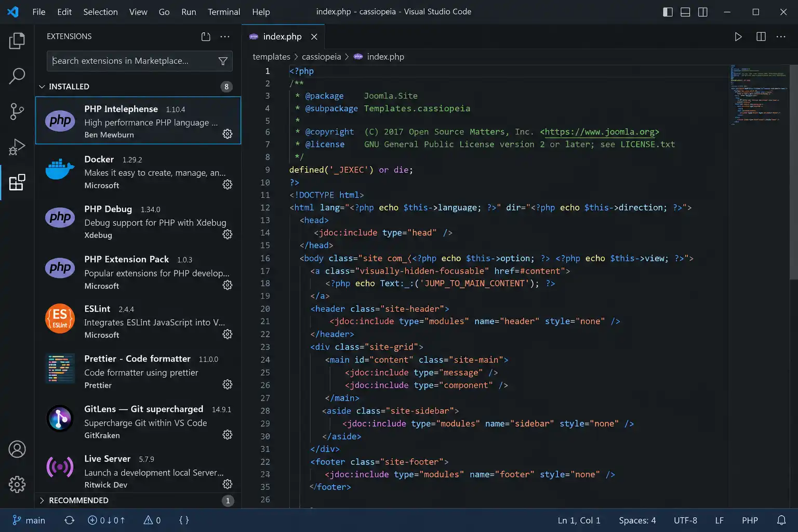Select the index.php editor tab

283,36
